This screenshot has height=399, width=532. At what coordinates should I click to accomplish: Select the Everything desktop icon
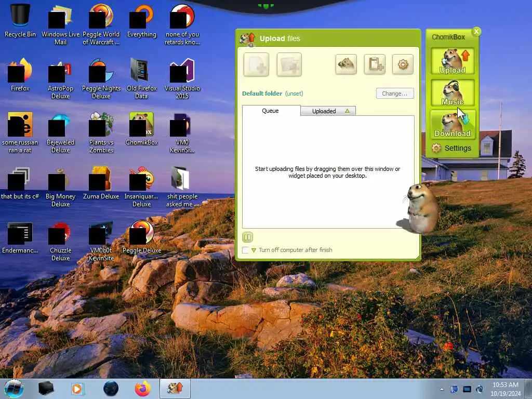(141, 20)
